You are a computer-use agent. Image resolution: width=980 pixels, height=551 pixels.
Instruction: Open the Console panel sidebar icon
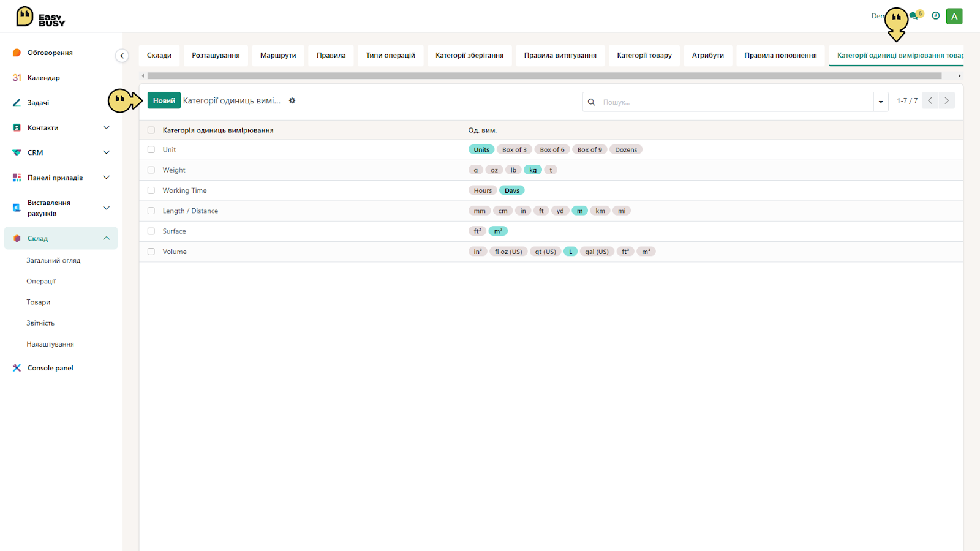click(x=17, y=368)
